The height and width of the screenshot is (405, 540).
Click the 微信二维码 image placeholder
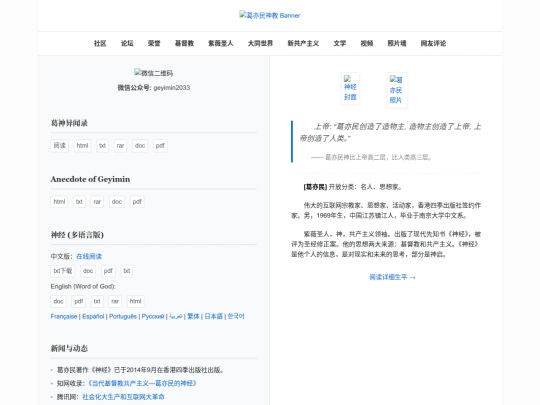154,73
